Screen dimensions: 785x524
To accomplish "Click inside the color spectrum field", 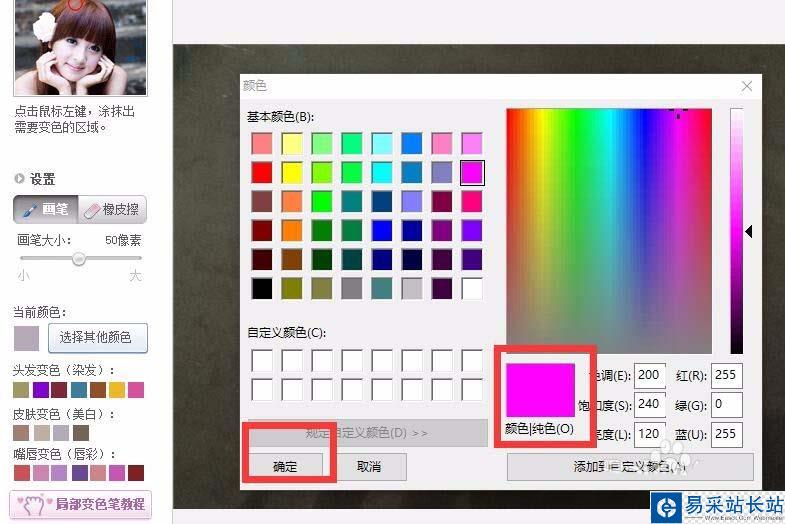I will [609, 231].
